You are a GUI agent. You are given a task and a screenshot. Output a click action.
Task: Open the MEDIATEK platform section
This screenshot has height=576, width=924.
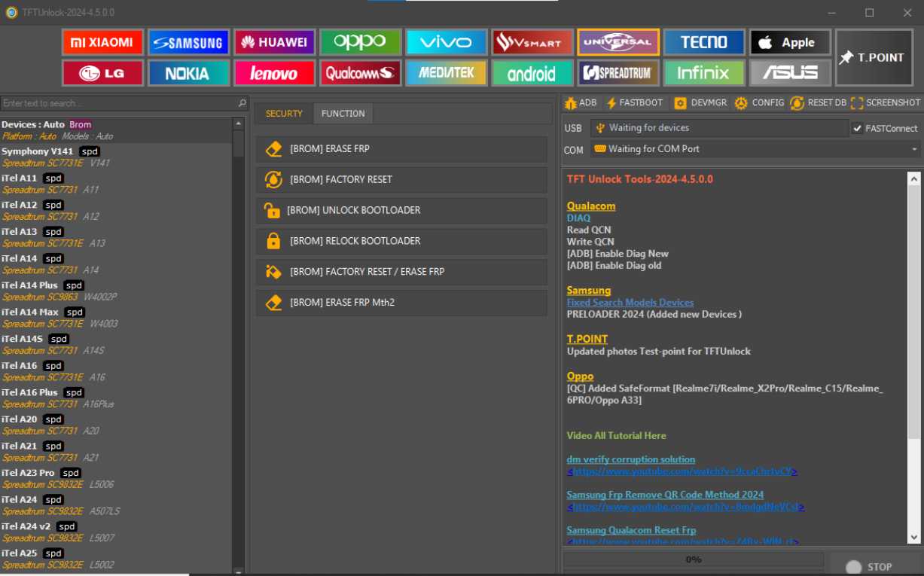tap(446, 73)
